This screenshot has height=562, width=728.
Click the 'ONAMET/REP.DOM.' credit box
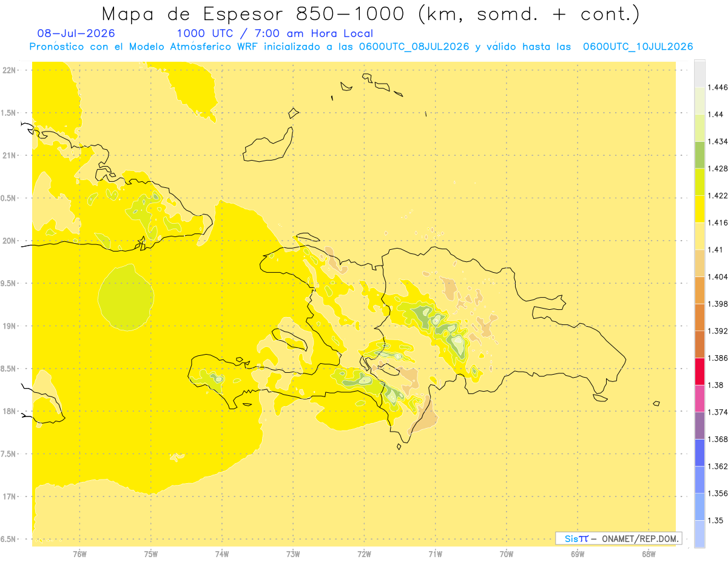[619, 538]
